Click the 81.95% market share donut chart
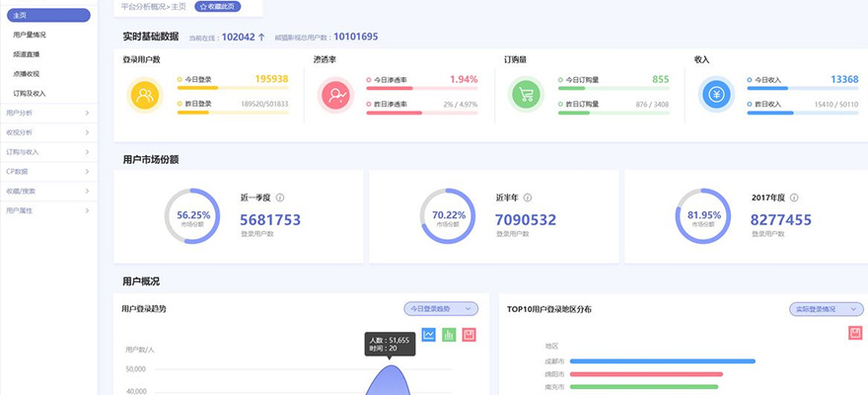868x395 pixels. tap(703, 216)
